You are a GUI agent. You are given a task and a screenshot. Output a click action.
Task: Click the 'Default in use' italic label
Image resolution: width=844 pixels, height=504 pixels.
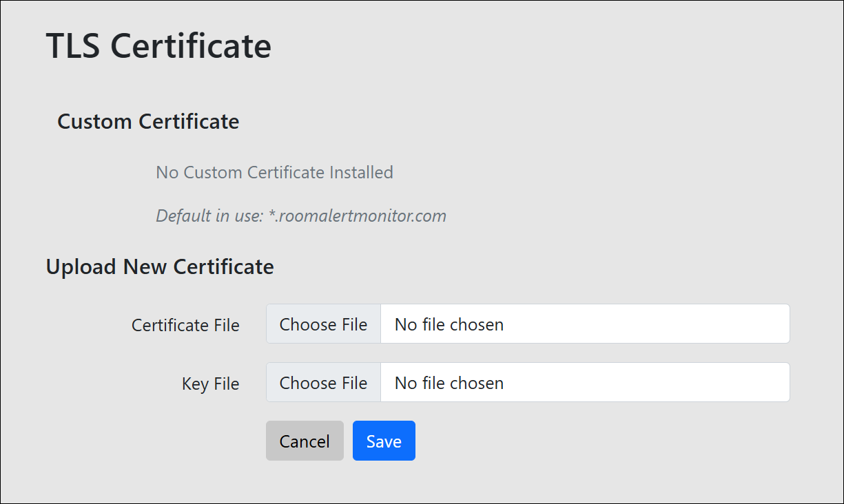(x=209, y=216)
